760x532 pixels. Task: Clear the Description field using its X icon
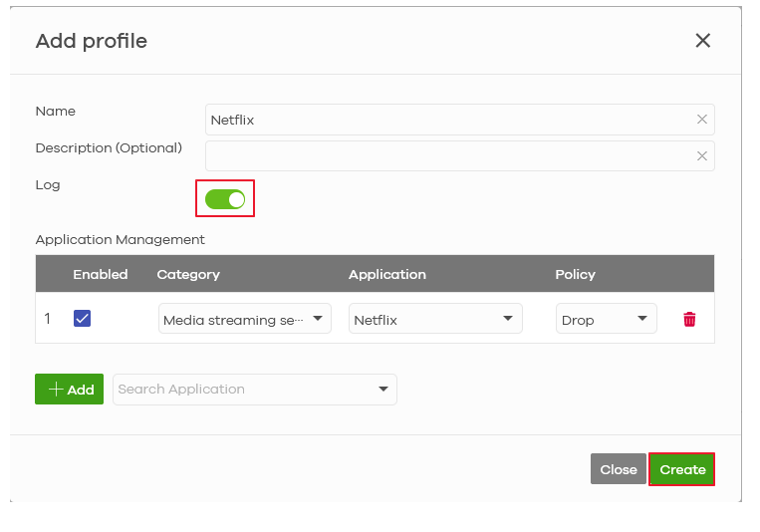(x=701, y=156)
